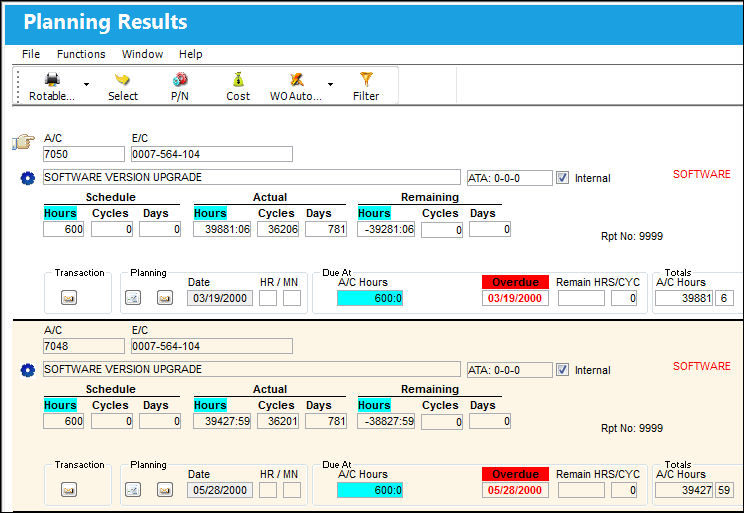Click the Overdue date 05/28/2000
Screen dimensions: 744x513
tap(515, 490)
